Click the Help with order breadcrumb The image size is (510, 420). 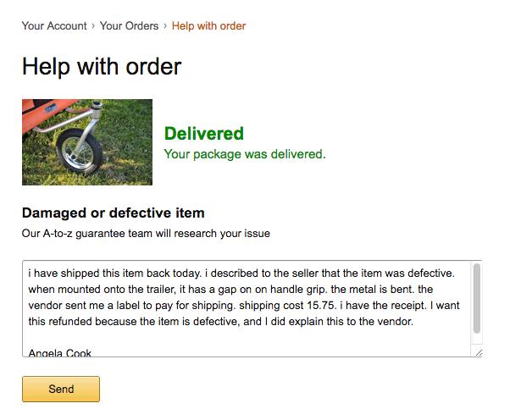[208, 26]
